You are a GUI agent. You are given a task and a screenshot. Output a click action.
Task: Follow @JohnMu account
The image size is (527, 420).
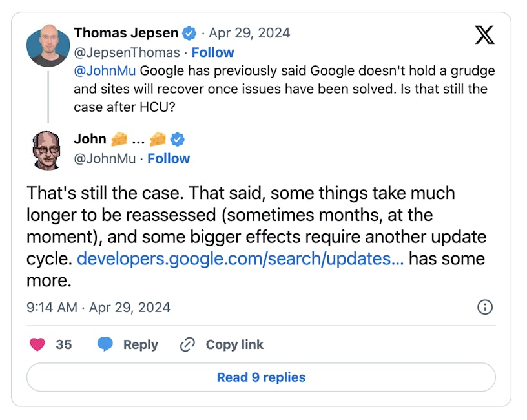tap(169, 158)
